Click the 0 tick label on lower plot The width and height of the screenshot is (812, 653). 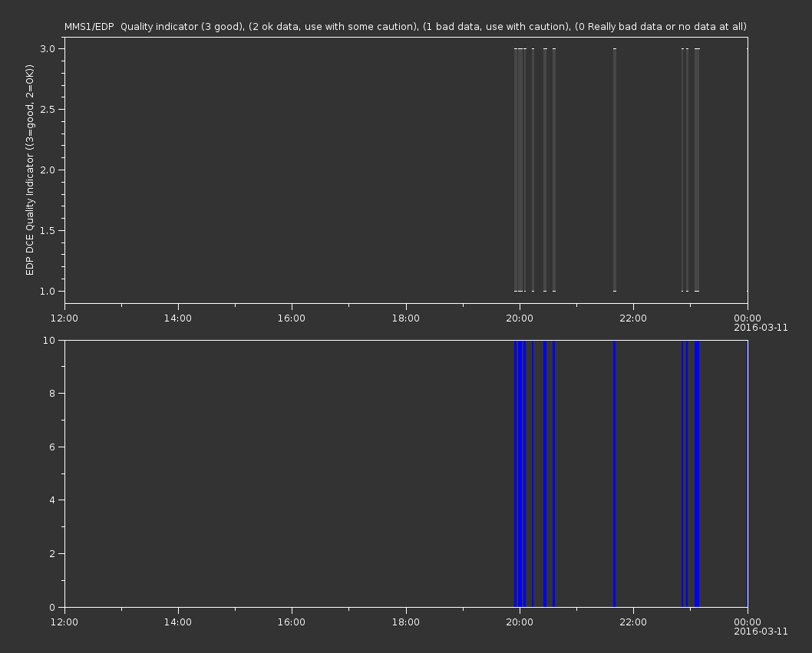52,607
